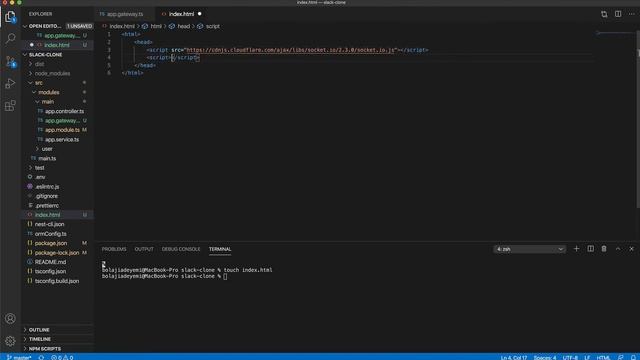Maximize the panel with up chevron
This screenshot has height=360, width=640.
[618, 249]
